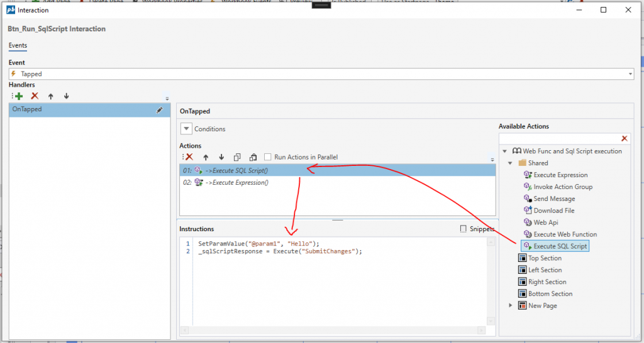Image resolution: width=644 pixels, height=343 pixels.
Task: Click the Bottom Section label
Action: [x=550, y=294]
